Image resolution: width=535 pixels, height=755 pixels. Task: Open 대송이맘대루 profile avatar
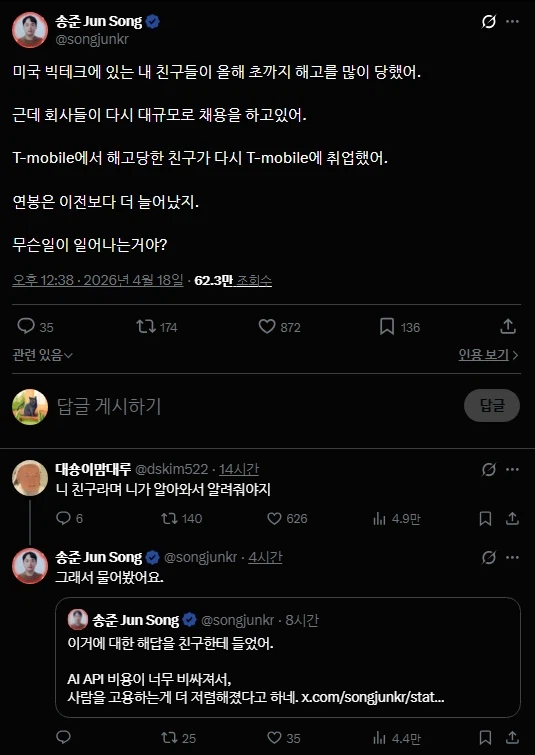pyautogui.click(x=30, y=478)
